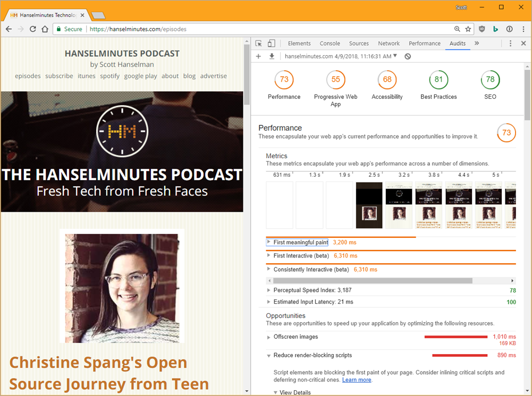Open the audit run dropdown hanselminutes.com 4/9/2018
532x396 pixels.
coord(341,56)
